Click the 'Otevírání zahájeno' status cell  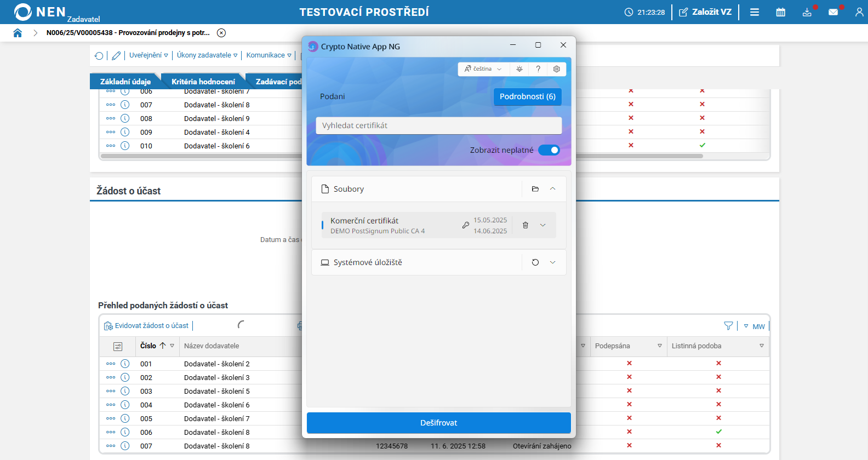(542, 446)
